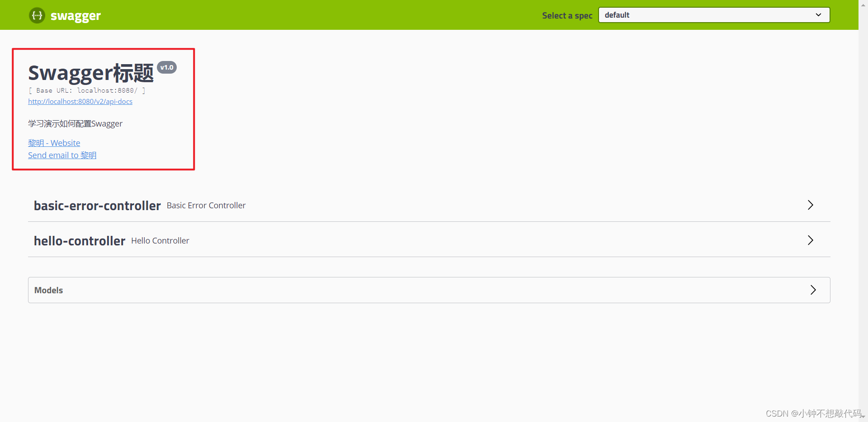Click the swagger brand text

click(75, 16)
